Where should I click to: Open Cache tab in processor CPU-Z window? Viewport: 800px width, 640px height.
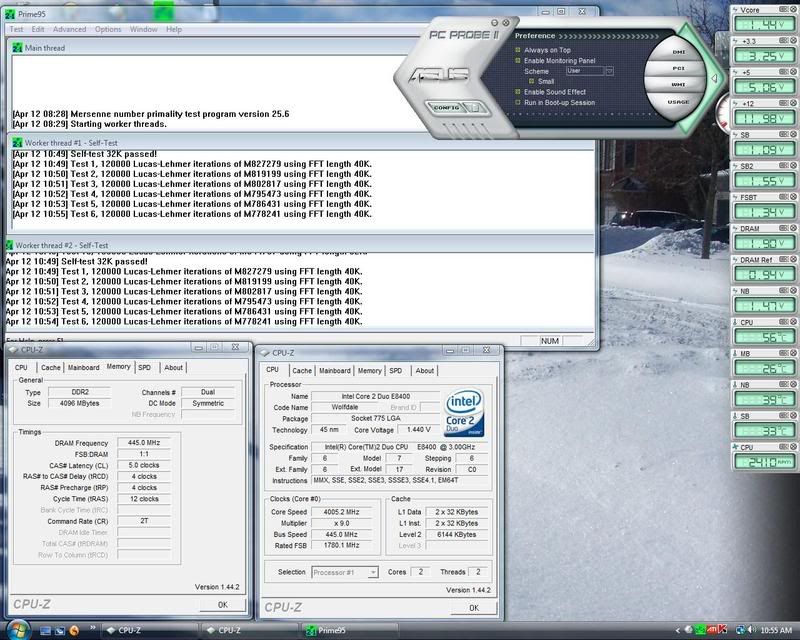(302, 371)
